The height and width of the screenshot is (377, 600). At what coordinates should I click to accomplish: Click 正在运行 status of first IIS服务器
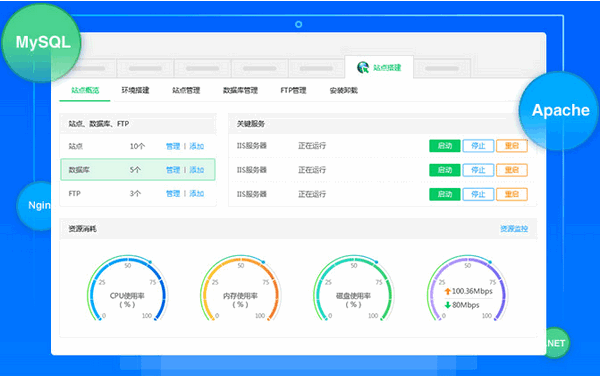(312, 146)
